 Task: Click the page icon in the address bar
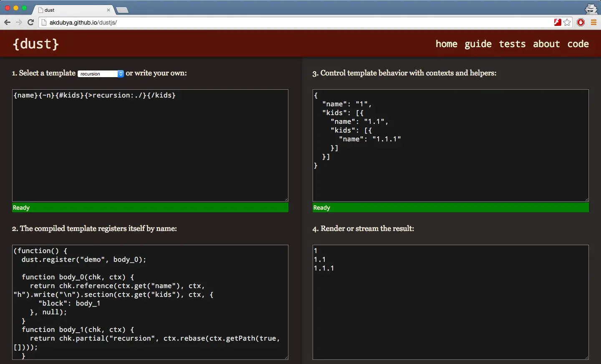pyautogui.click(x=45, y=23)
